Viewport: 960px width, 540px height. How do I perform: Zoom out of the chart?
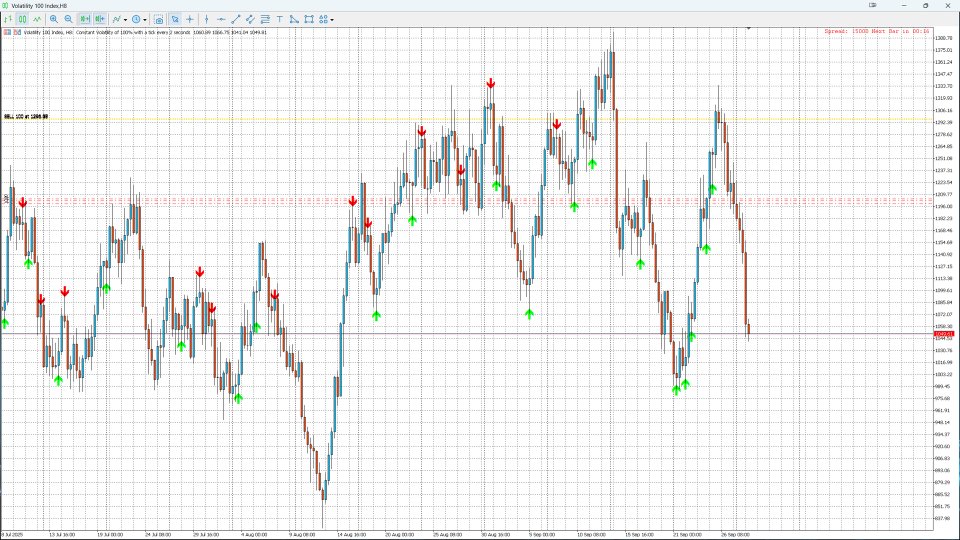click(x=69, y=19)
